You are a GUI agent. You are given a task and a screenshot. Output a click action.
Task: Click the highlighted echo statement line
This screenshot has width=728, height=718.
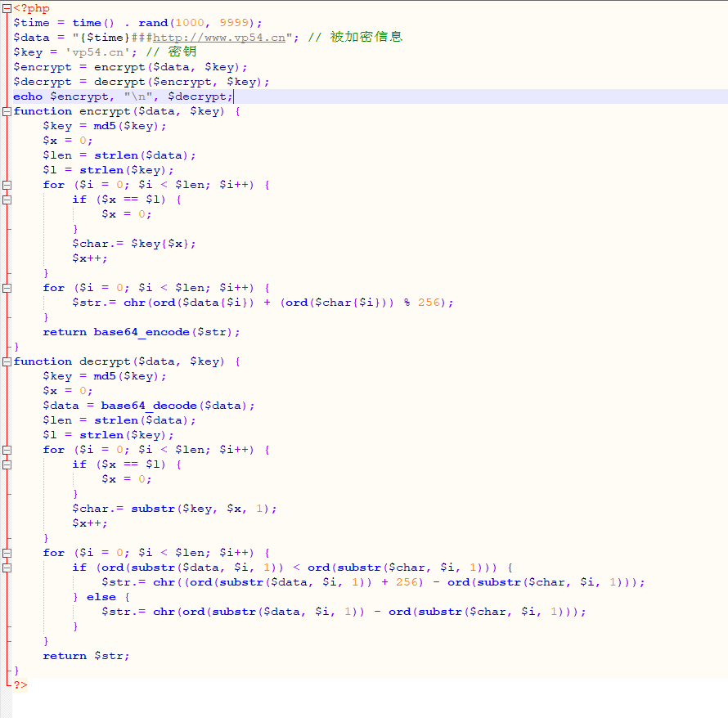point(123,96)
